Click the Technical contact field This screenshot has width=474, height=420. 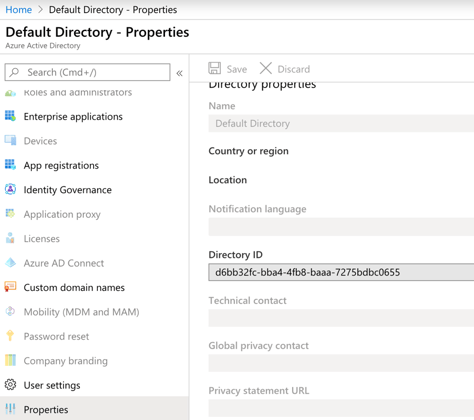point(341,318)
